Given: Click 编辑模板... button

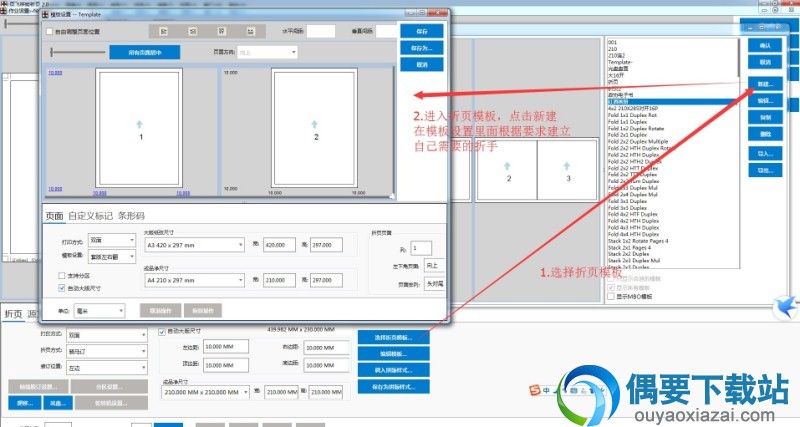Looking at the screenshot, I should 393,354.
